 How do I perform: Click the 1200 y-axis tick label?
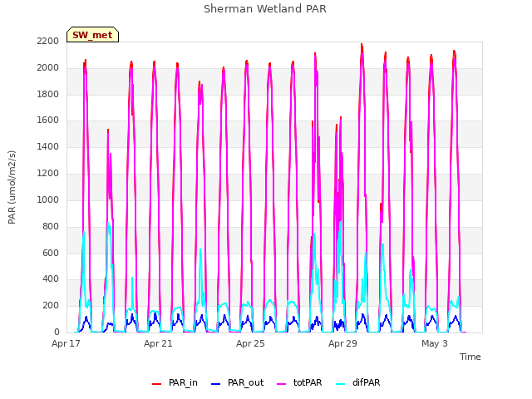pyautogui.click(x=48, y=174)
